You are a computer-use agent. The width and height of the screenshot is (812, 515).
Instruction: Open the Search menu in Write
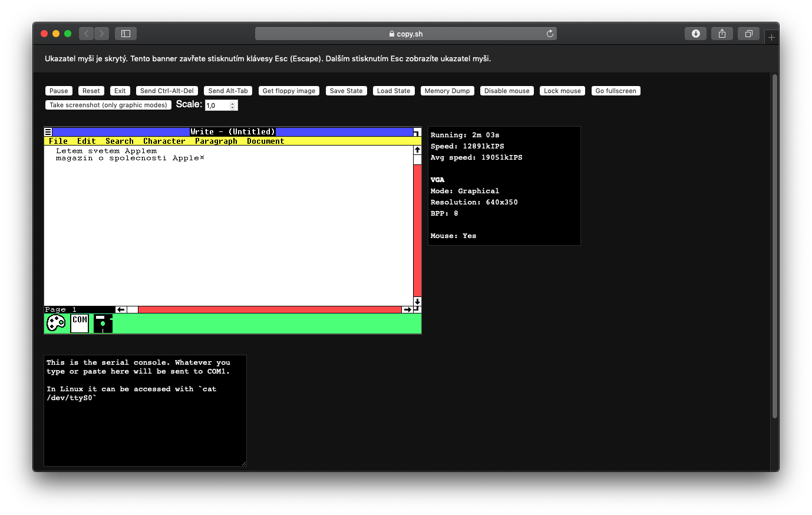(119, 141)
